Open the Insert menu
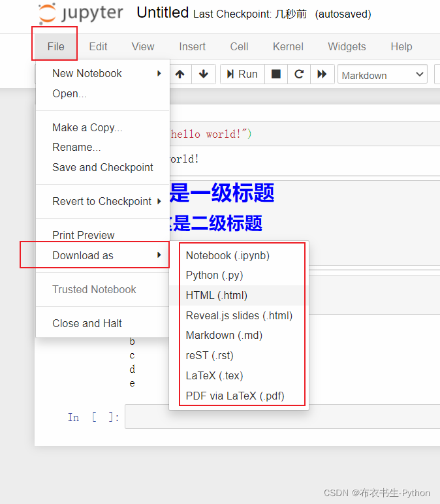 click(x=192, y=46)
